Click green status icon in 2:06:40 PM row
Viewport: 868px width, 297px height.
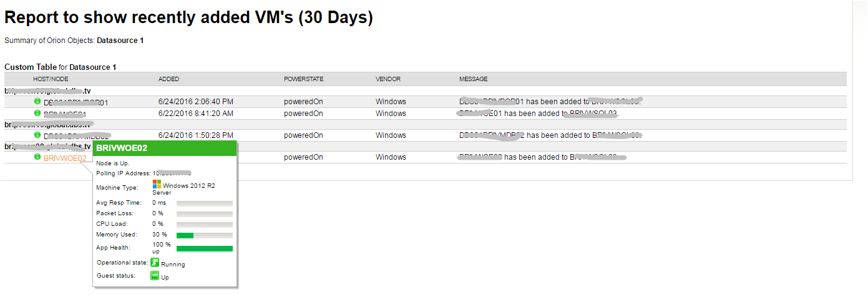pyautogui.click(x=37, y=101)
